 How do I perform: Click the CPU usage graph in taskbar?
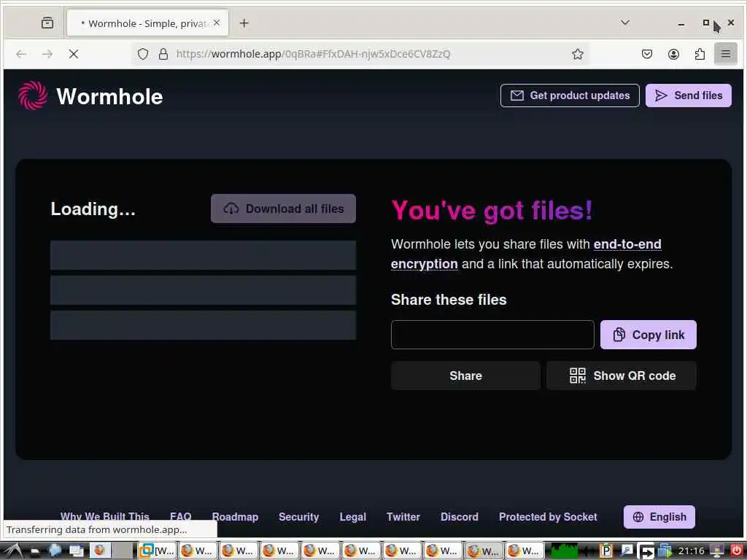click(564, 551)
